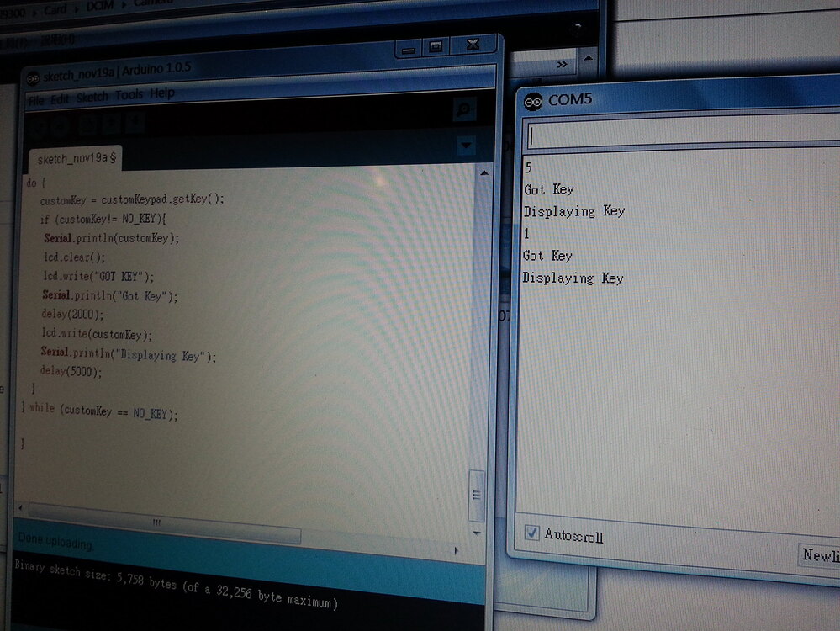Click the serial input field to type a command
The height and width of the screenshot is (631, 840).
click(673, 131)
